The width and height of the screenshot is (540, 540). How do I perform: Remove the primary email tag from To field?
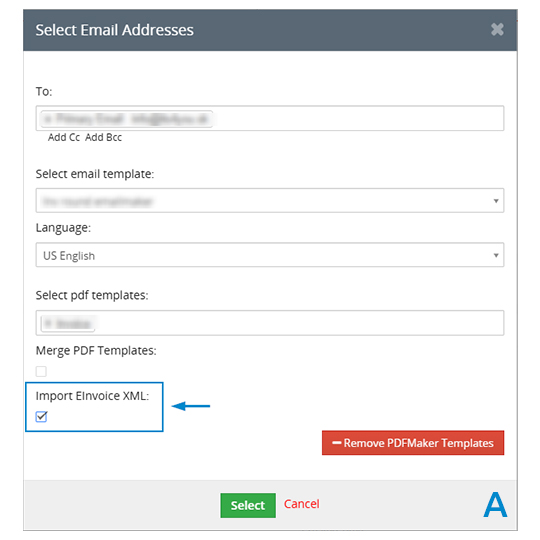(48, 119)
